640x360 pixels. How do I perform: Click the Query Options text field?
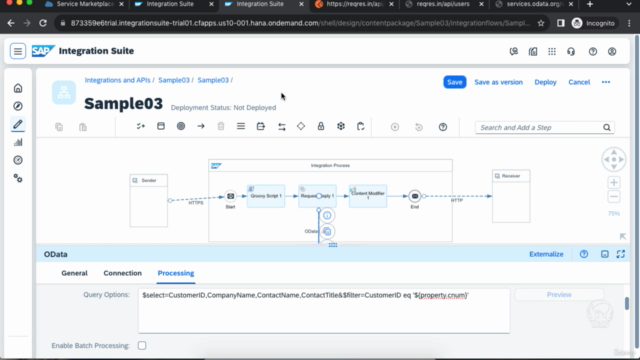[324, 311]
